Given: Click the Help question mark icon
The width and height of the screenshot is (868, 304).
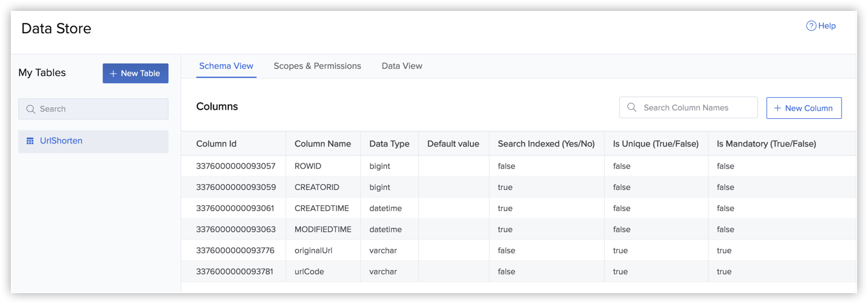Looking at the screenshot, I should tap(811, 26).
